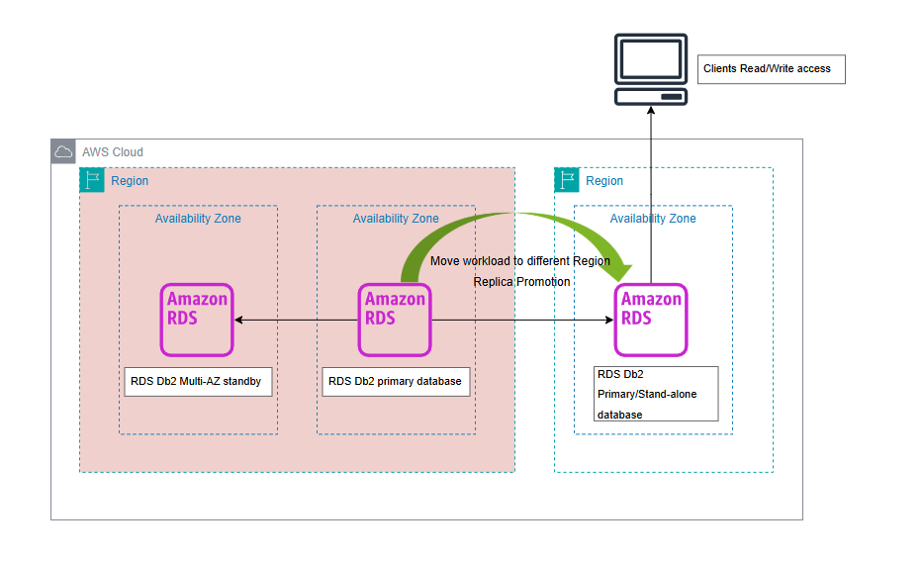Click the AWS Cloud icon
924x561 pixels.
(63, 151)
